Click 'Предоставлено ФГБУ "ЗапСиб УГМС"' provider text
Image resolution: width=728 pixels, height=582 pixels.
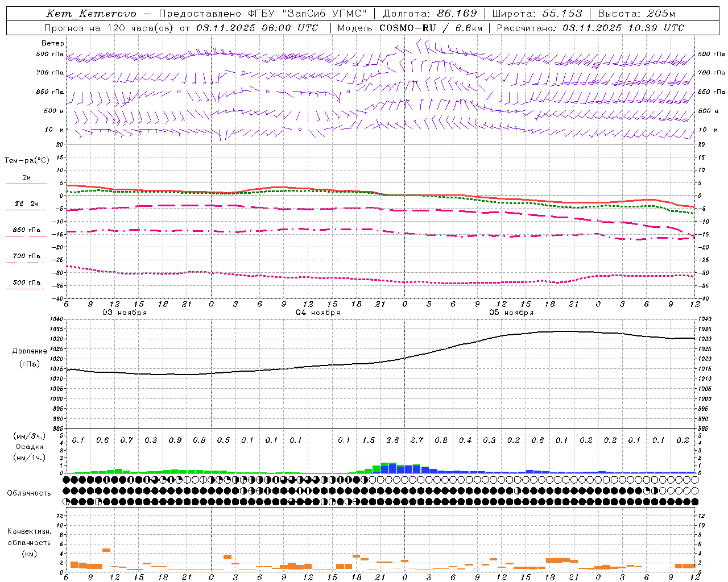[x=263, y=14]
